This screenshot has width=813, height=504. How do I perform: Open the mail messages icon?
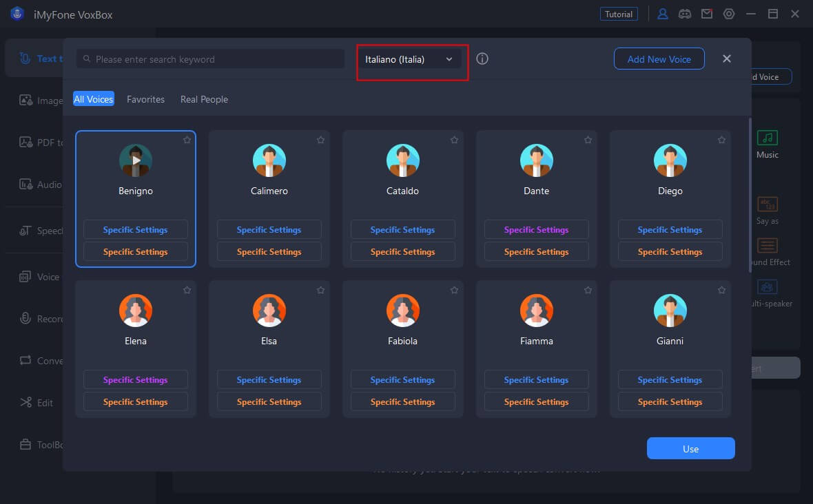coord(707,14)
